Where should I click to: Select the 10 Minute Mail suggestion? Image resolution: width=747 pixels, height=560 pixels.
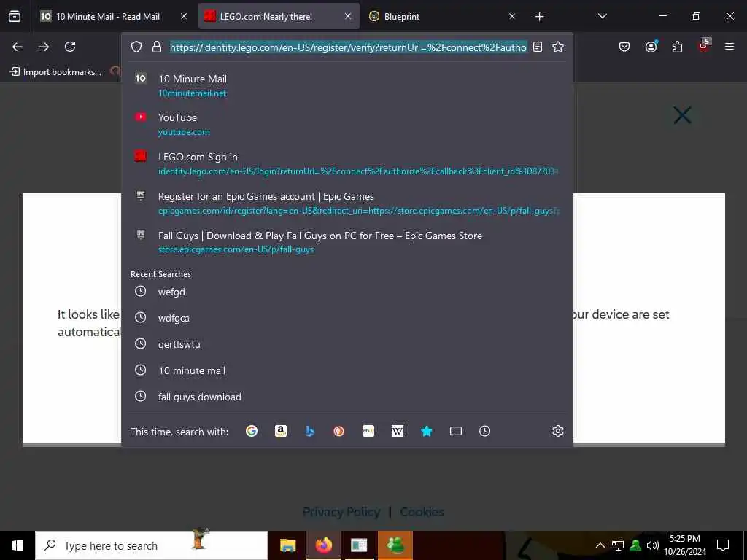pos(347,86)
